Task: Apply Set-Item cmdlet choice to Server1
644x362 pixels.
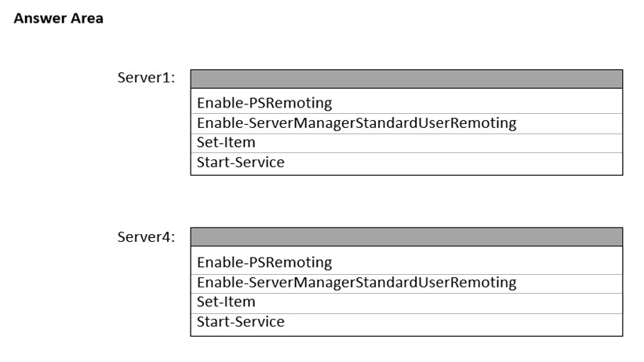Action: point(226,143)
